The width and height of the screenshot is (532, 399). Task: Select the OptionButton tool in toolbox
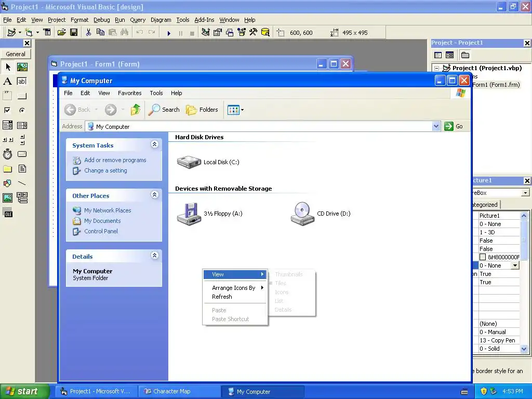22,110
